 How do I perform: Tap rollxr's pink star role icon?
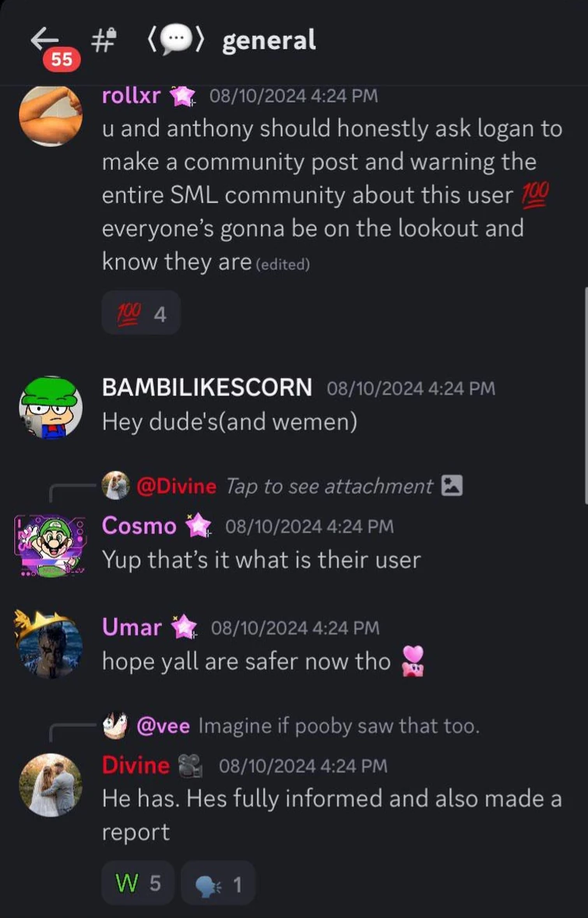[x=183, y=97]
